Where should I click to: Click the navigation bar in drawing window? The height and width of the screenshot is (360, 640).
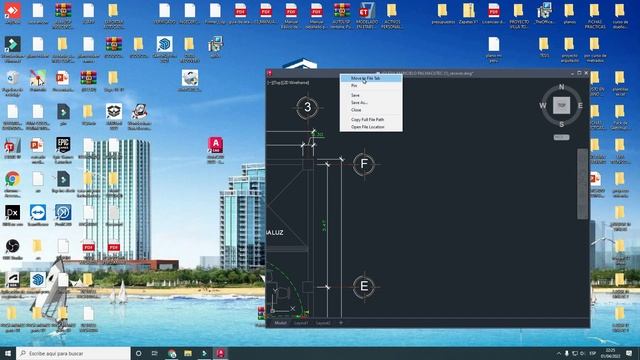582,184
